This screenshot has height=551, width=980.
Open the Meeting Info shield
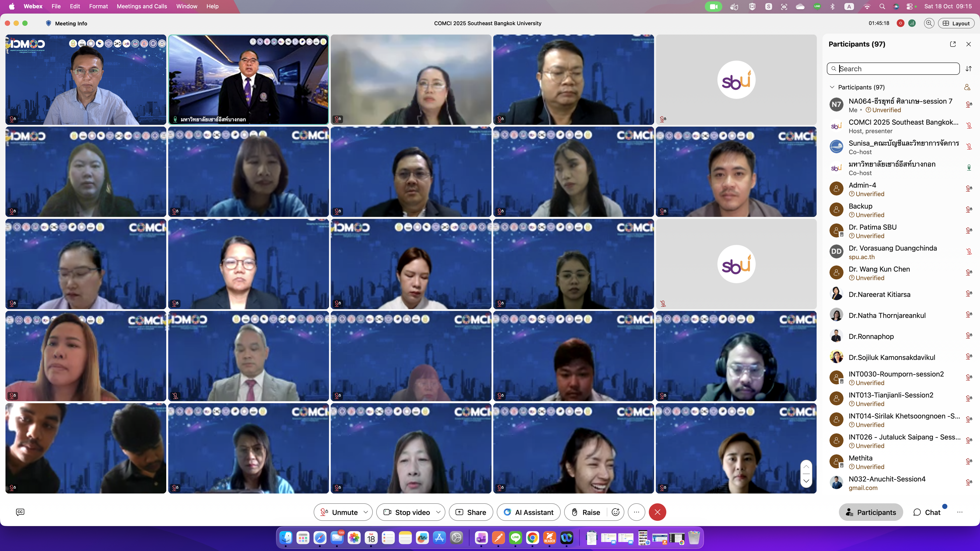coord(49,23)
